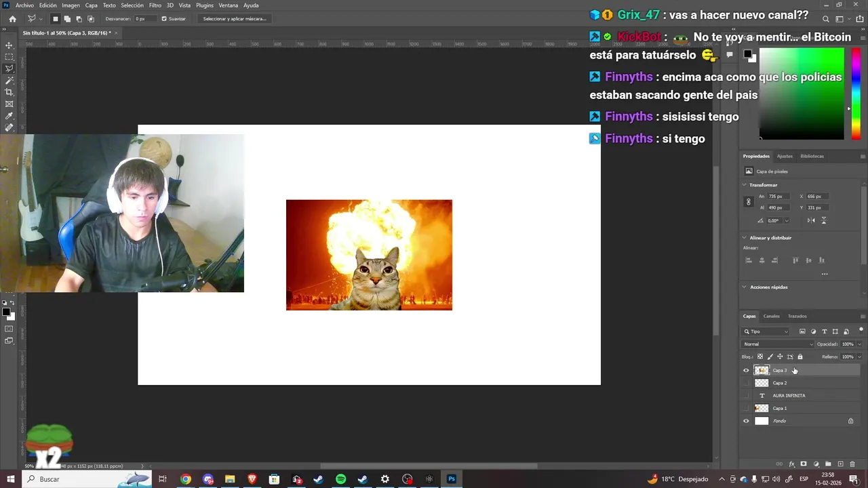Open the Filtro menu

click(155, 5)
